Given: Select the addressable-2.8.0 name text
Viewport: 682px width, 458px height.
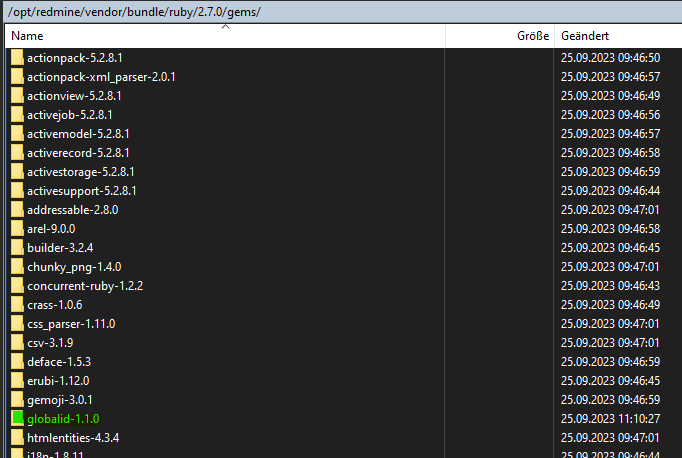Looking at the screenshot, I should (x=73, y=210).
